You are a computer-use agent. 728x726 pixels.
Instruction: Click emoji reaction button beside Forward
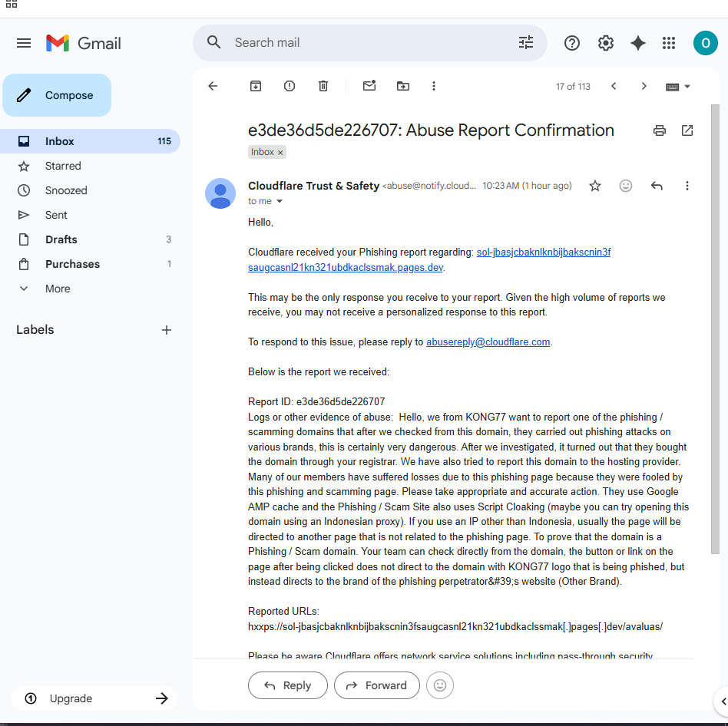[x=440, y=685]
